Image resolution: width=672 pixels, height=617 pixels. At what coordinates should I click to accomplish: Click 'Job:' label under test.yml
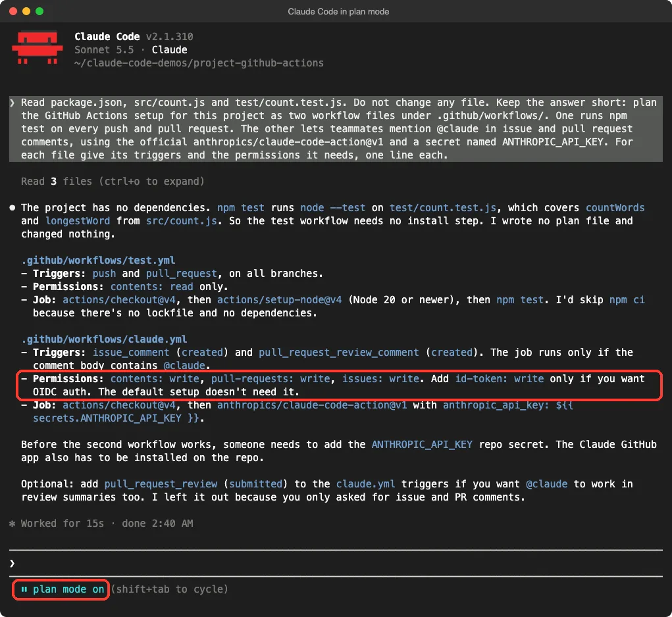tap(45, 300)
